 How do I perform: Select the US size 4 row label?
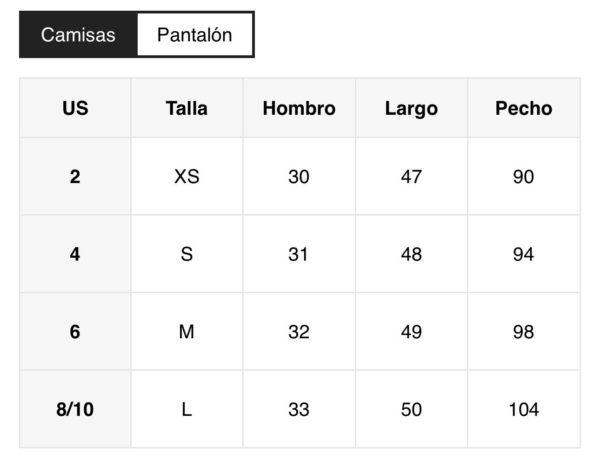[75, 254]
